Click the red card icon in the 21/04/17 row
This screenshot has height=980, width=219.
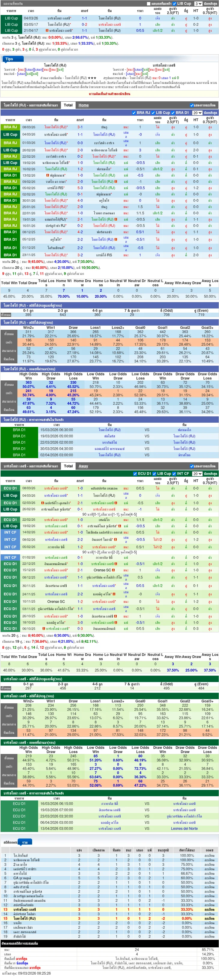(47, 31)
